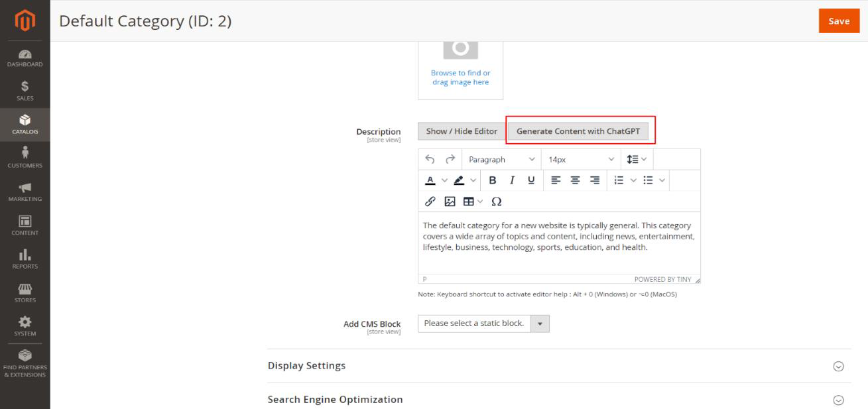Open the Paragraph format dropdown
Viewport: 868px width, 409px height.
[501, 159]
